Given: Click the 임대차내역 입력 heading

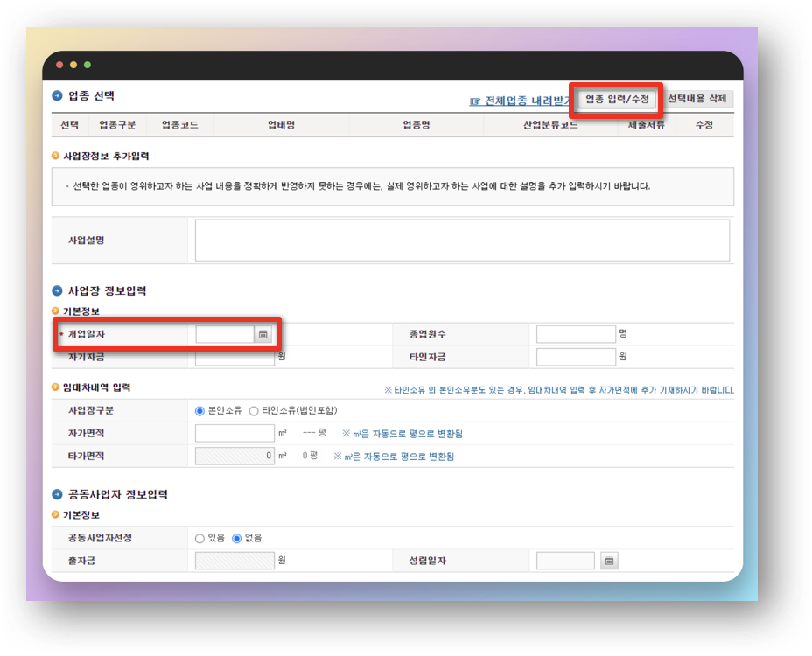Looking at the screenshot, I should click(97, 387).
